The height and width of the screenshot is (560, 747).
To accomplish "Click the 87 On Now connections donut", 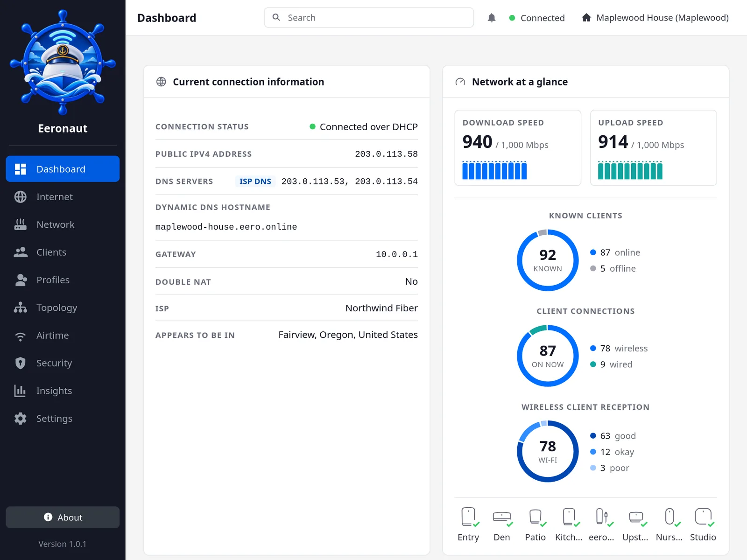I will (x=548, y=356).
